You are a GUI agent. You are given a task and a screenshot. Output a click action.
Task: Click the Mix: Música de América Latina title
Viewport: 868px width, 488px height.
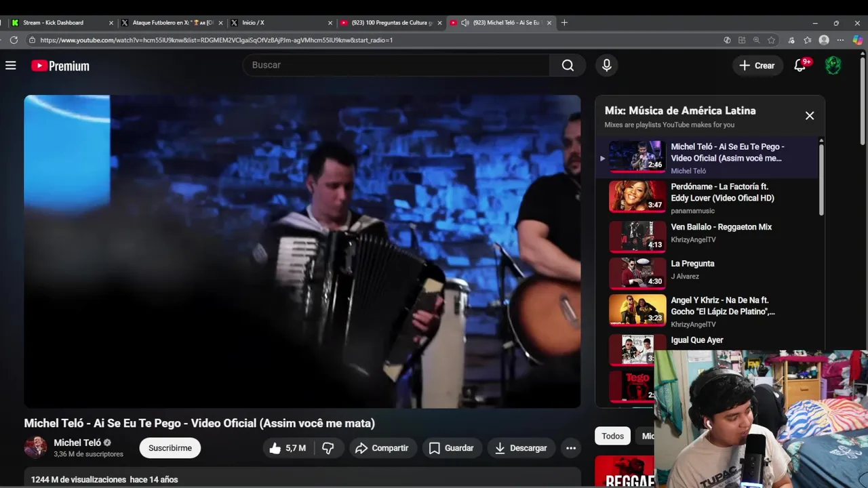coord(680,110)
